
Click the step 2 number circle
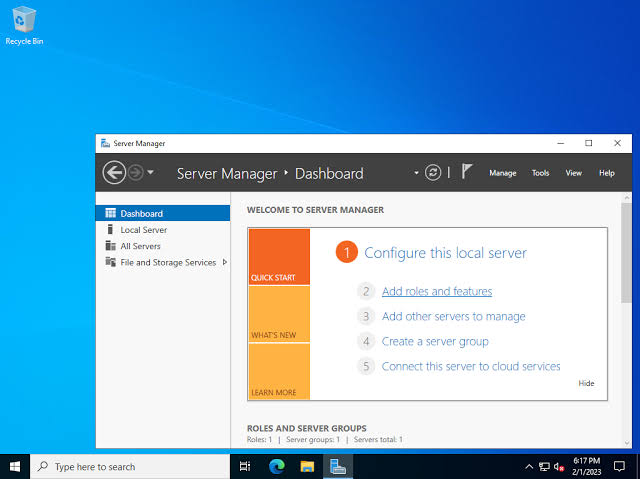click(x=366, y=291)
